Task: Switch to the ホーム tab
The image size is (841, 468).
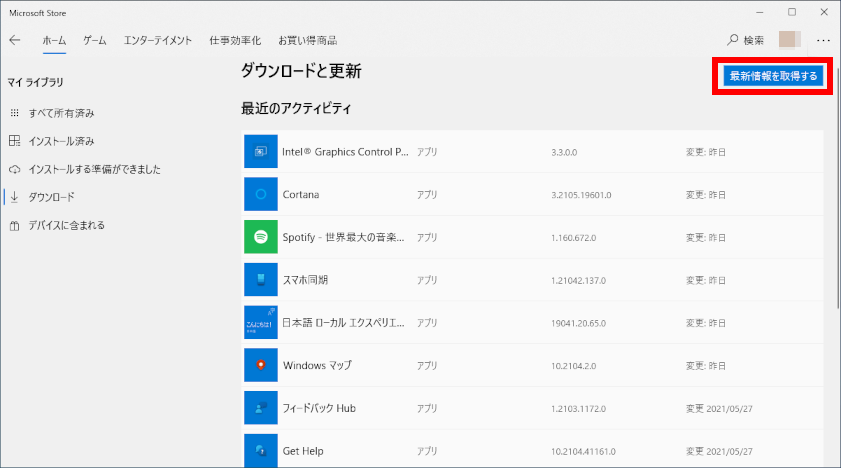Action: pos(54,40)
